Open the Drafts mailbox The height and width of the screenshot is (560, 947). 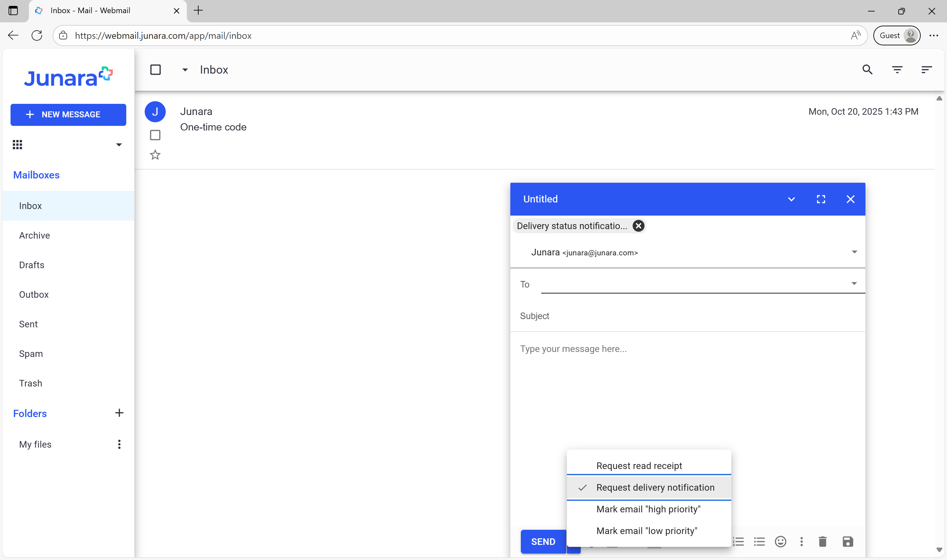coord(68,265)
